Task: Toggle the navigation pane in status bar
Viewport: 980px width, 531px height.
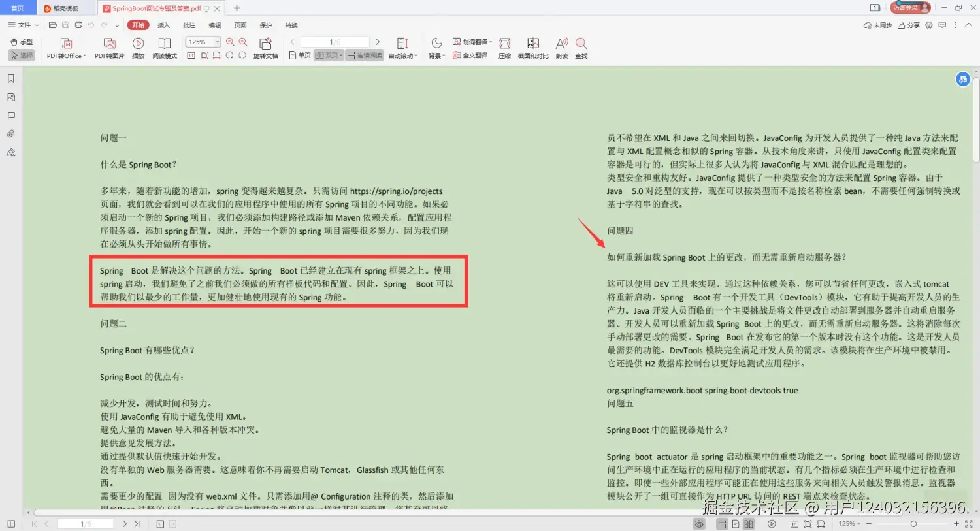Action: click(x=11, y=524)
